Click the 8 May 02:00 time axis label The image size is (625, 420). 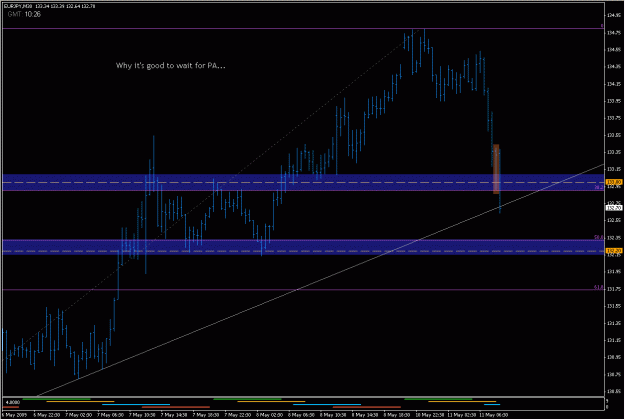269,415
